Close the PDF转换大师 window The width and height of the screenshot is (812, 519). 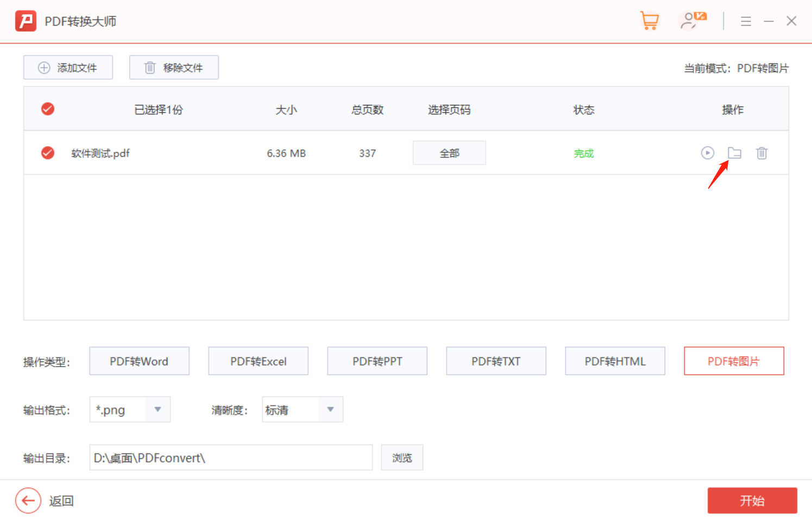pyautogui.click(x=791, y=21)
